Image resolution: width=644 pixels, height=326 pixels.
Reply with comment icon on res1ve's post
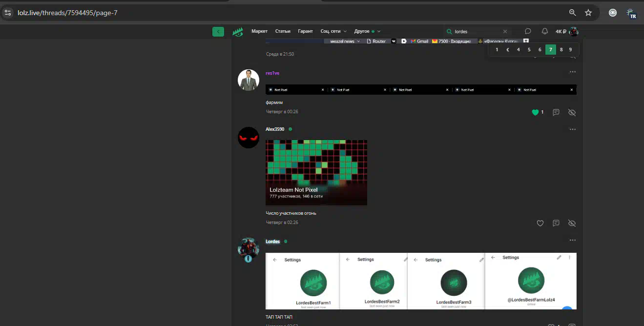(x=556, y=112)
